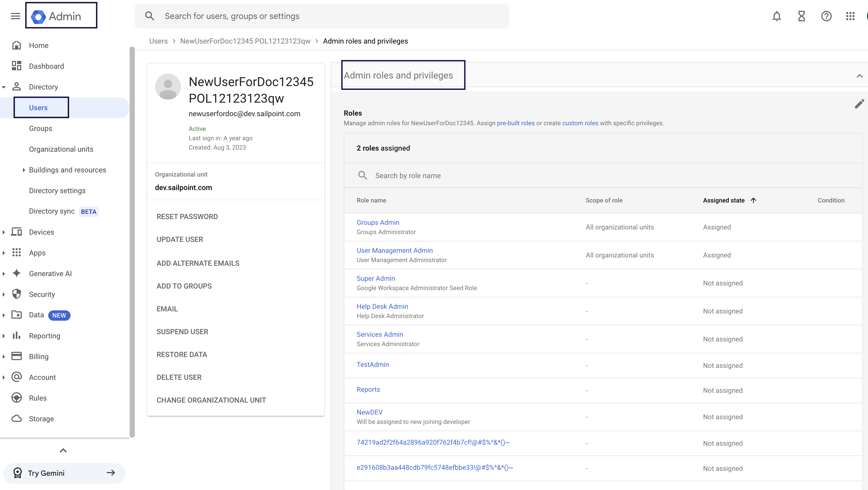This screenshot has width=868, height=490.
Task: Click SUSPEND USER action
Action: click(182, 332)
